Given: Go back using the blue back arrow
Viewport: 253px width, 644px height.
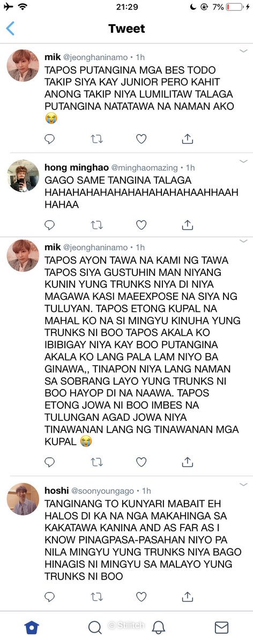Looking at the screenshot, I should click(10, 28).
